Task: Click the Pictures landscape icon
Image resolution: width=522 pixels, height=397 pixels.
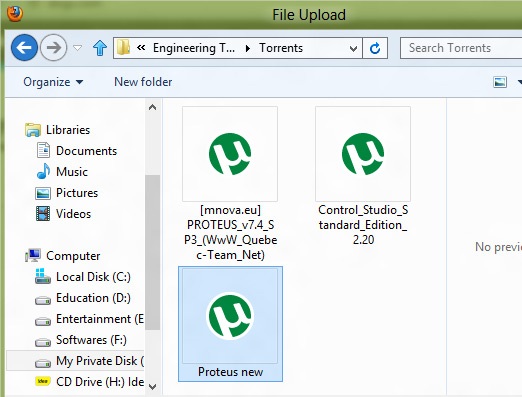Action: pyautogui.click(x=43, y=193)
